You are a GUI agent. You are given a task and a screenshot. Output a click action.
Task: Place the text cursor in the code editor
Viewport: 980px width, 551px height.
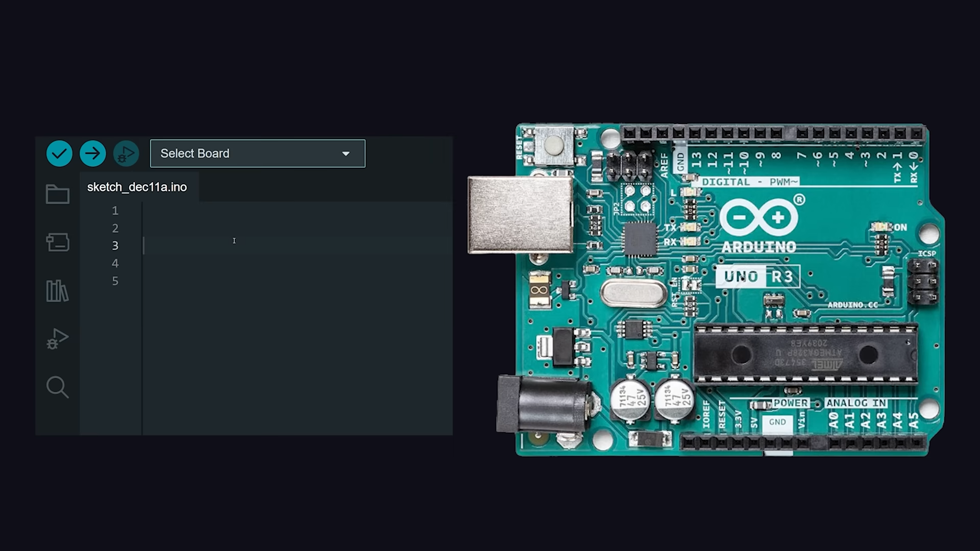tap(234, 240)
